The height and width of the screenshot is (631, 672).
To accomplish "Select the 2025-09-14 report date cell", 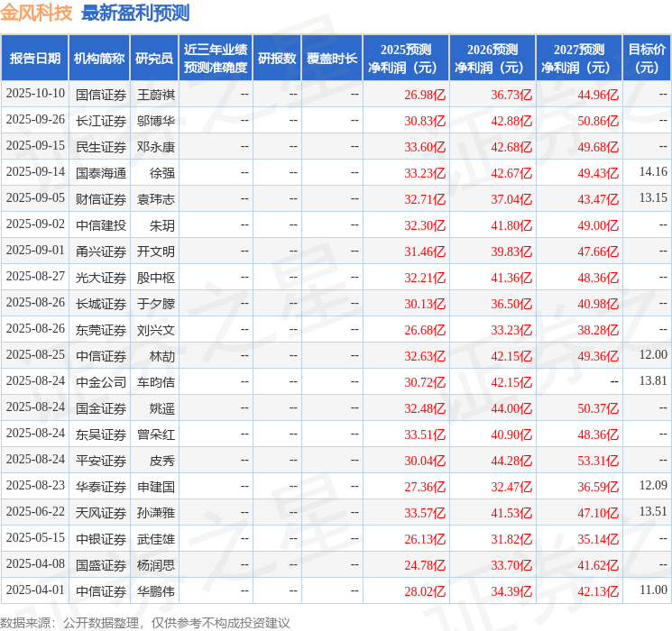I will click(35, 172).
